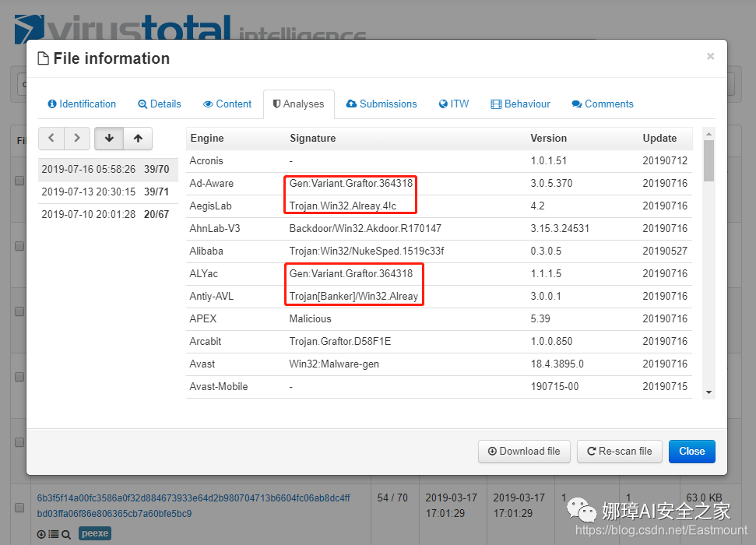The height and width of the screenshot is (545, 756).
Task: Click the Acronis engine row
Action: [x=439, y=161]
